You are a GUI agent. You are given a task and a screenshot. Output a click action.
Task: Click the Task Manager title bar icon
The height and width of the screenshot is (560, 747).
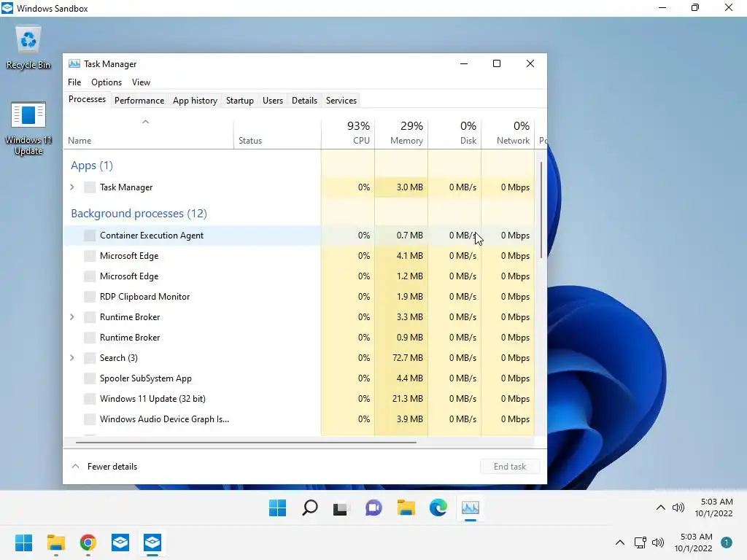pyautogui.click(x=74, y=64)
